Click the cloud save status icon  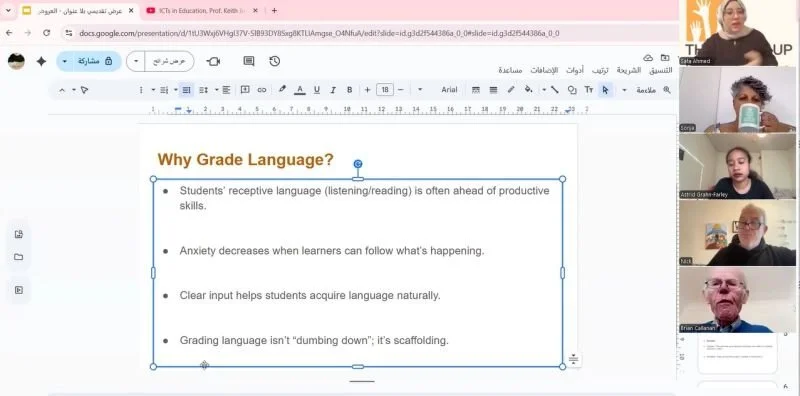tap(648, 58)
